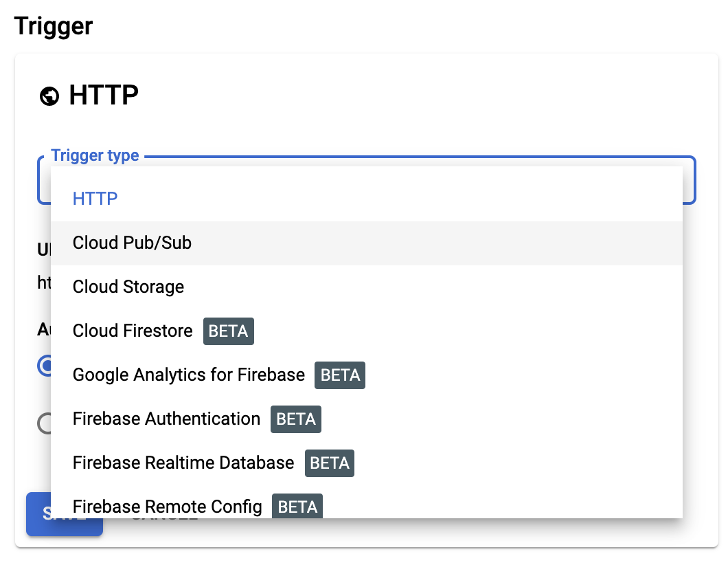Screen dimensions: 728x565
Task: Pick Firebase Realtime Database trigger
Action: [183, 463]
